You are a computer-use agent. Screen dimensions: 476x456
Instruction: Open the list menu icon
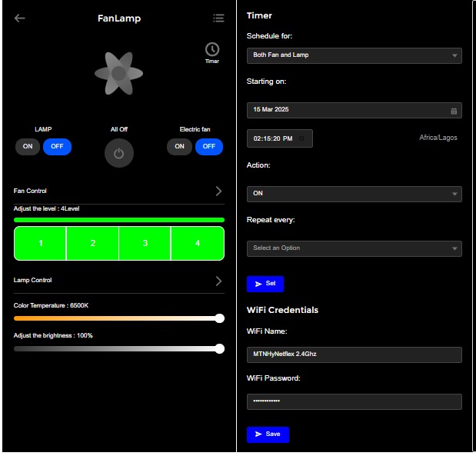[218, 18]
